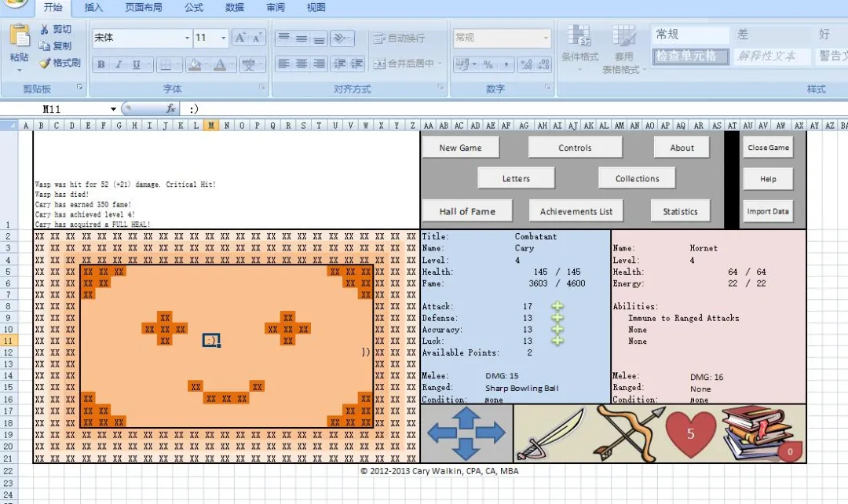Viewport: 848px width, 504px height.
Task: Toggle top vertical alignment
Action: 283,38
